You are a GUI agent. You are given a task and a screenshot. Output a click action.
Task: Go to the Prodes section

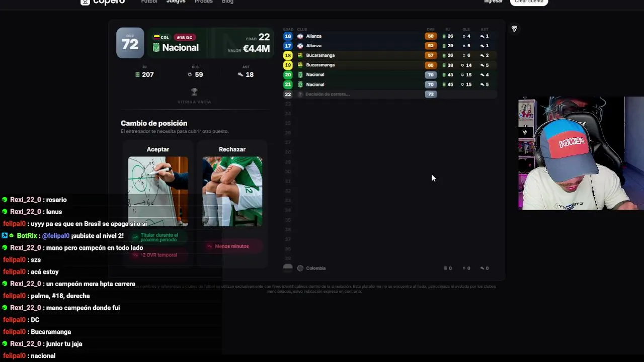pos(204,2)
